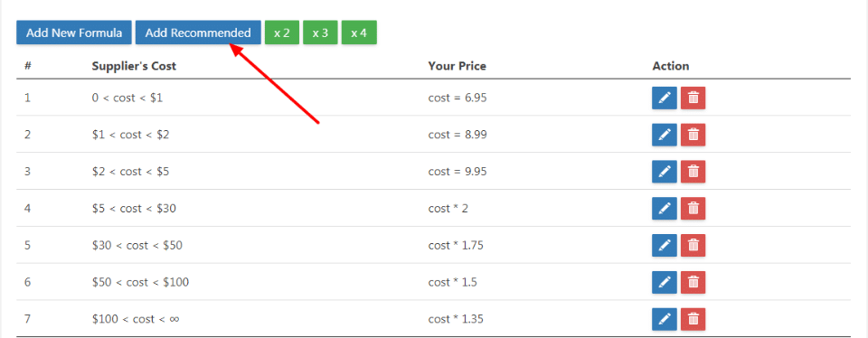
Task: Delete the $1 < cost < $2 formula
Action: click(693, 135)
